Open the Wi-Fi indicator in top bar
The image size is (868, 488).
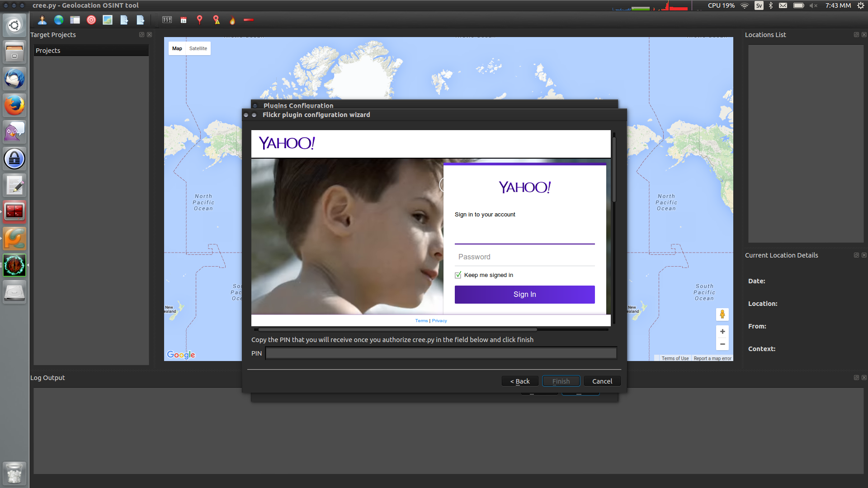coord(745,5)
